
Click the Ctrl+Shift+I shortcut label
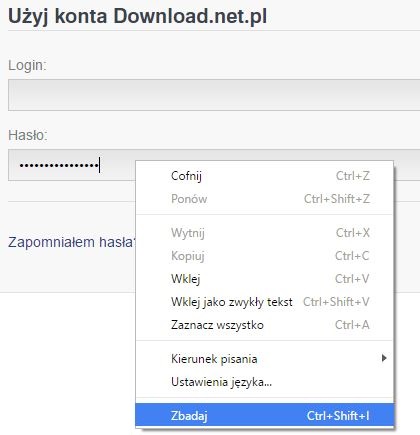(338, 416)
